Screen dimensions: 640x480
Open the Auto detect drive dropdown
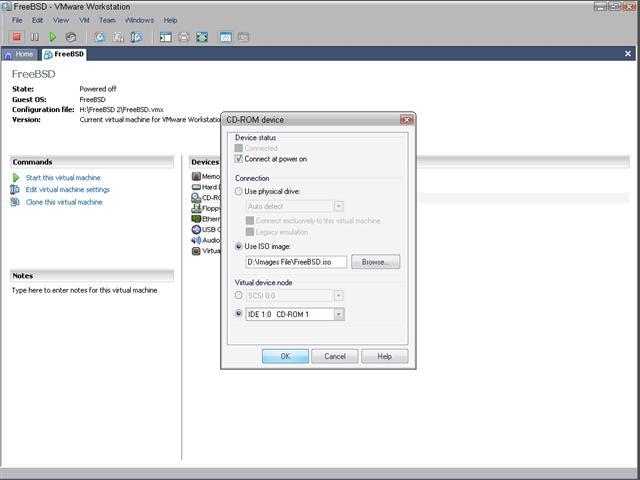point(338,206)
